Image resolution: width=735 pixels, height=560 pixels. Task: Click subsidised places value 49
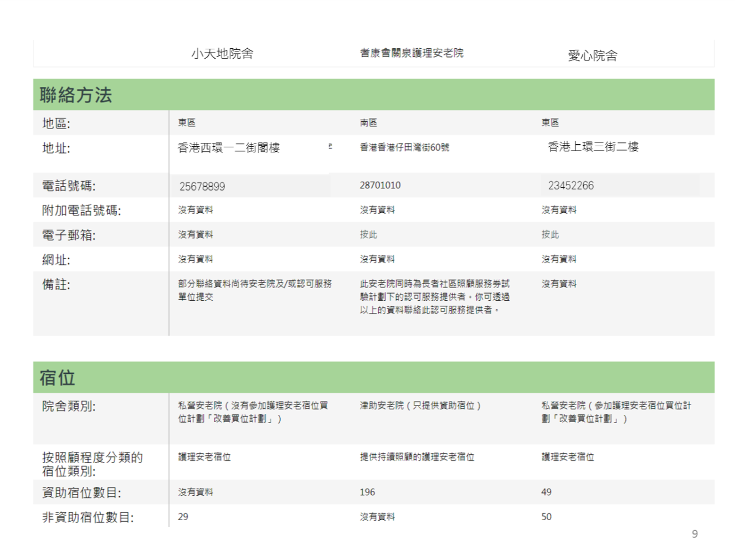coord(546,492)
